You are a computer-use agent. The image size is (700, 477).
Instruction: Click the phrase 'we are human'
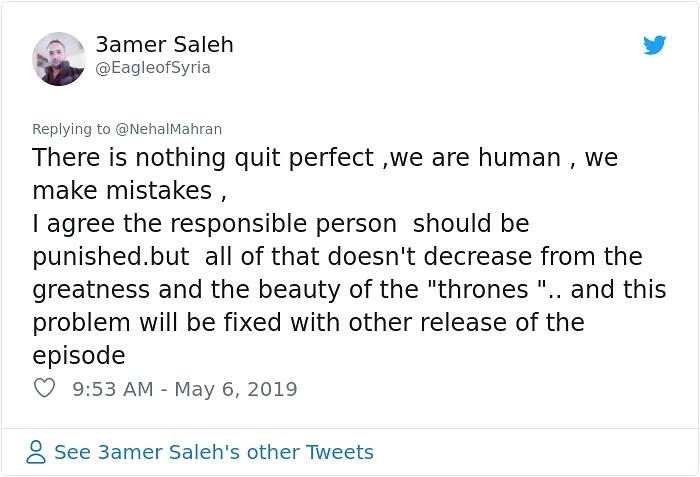(x=475, y=158)
